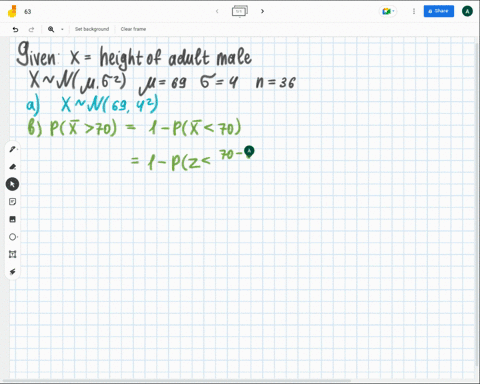
Task: Click the zoom magnifier icon
Action: [x=51, y=29]
